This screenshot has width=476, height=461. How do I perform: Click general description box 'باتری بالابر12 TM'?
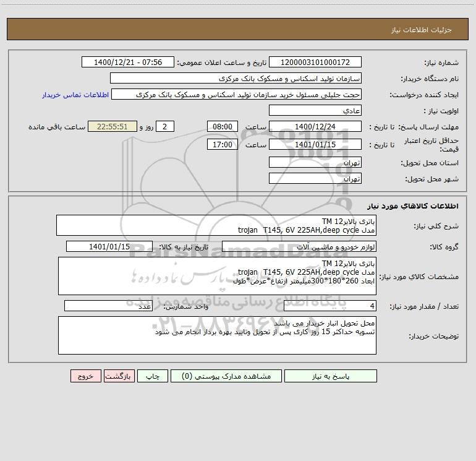pyautogui.click(x=216, y=225)
